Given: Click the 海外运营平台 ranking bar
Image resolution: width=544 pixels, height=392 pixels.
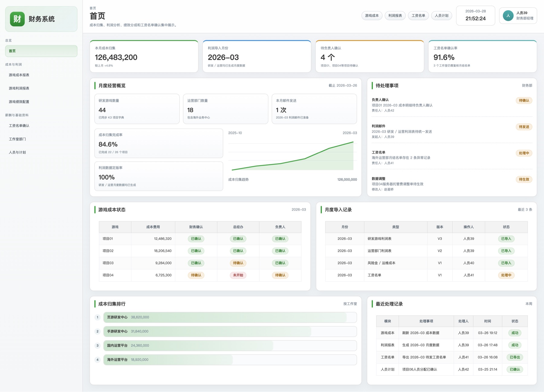Looking at the screenshot, I should tap(230, 360).
